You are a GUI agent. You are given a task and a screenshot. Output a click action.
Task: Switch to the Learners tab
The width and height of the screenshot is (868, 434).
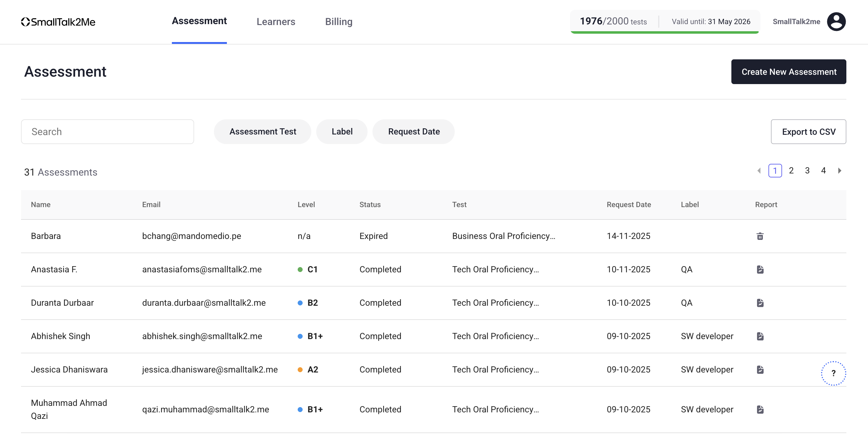276,22
